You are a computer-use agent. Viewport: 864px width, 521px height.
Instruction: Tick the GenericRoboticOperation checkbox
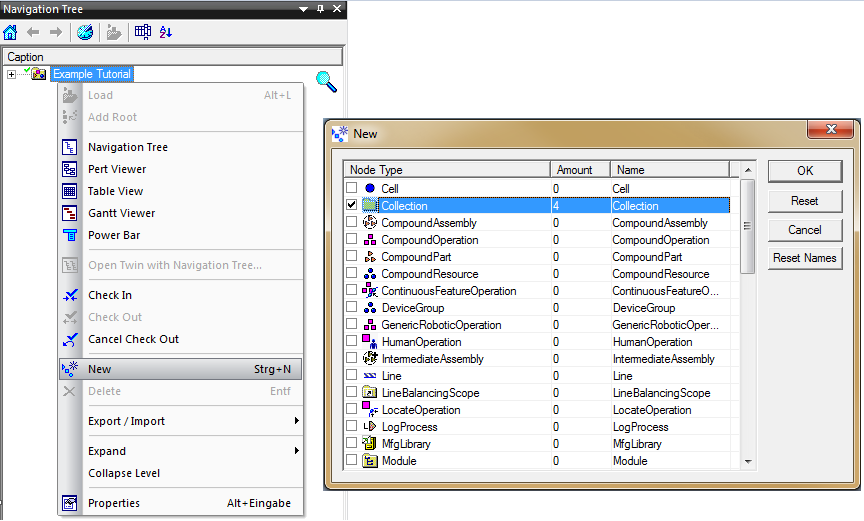tap(352, 324)
